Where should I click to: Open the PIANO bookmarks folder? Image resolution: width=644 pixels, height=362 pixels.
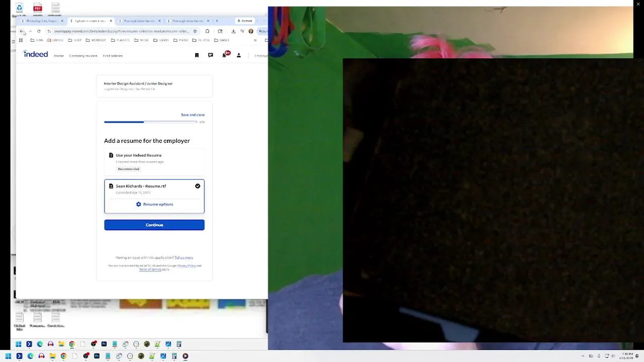click(181, 40)
